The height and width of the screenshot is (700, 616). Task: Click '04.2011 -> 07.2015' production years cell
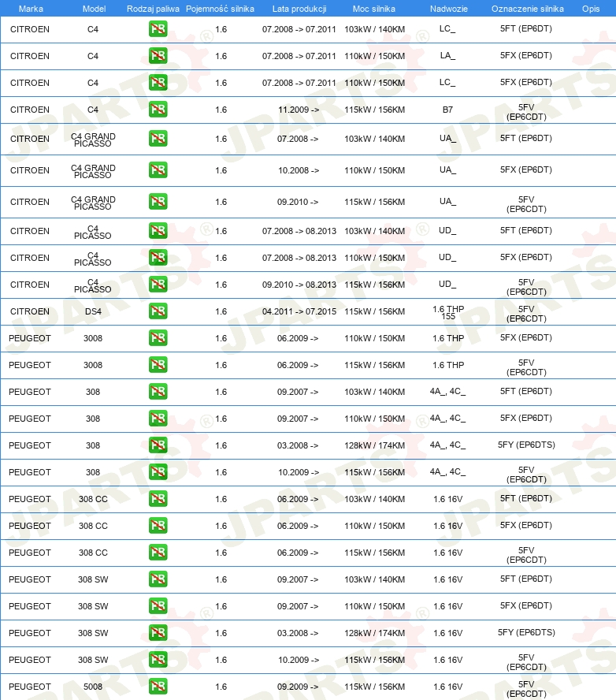pos(299,311)
